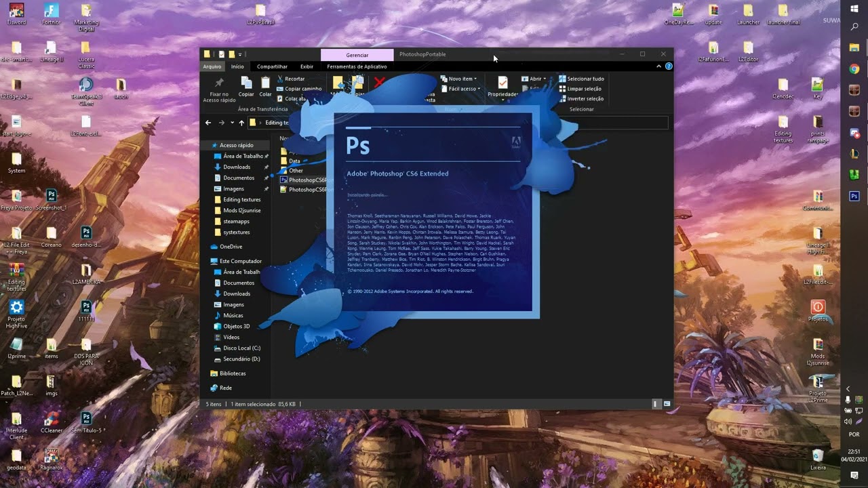868x488 pixels.
Task: Switch to the Início ribbon tab
Action: click(x=237, y=66)
